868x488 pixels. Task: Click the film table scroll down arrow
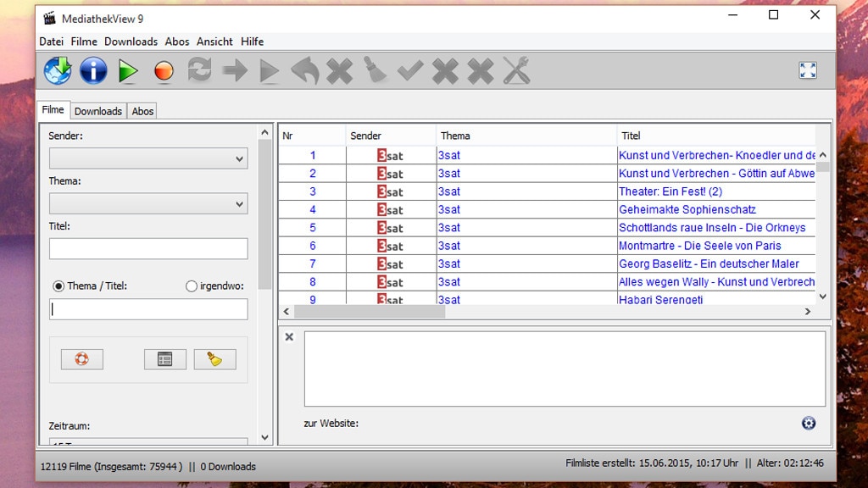(823, 297)
